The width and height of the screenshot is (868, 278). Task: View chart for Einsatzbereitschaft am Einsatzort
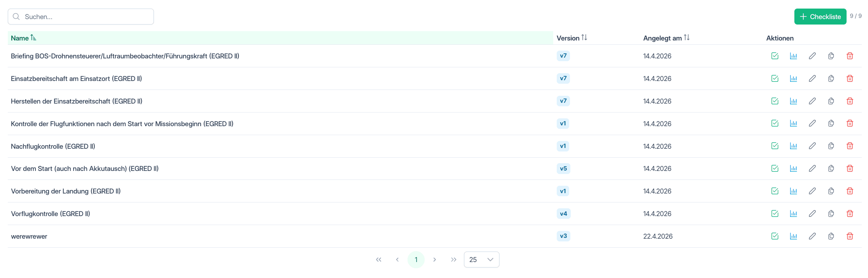click(x=793, y=78)
